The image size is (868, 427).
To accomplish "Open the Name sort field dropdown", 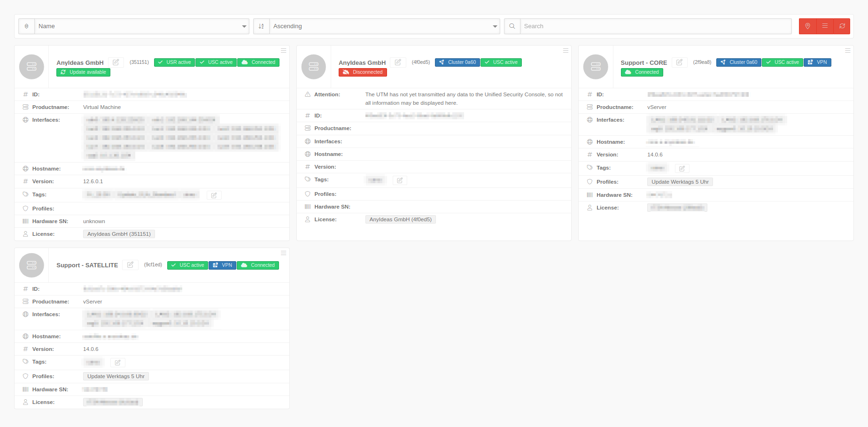I will 142,26.
